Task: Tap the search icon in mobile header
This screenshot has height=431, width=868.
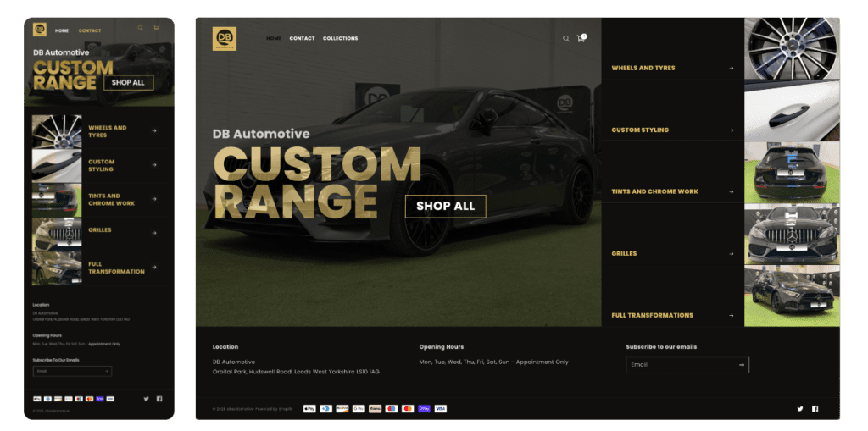Action: [141, 28]
